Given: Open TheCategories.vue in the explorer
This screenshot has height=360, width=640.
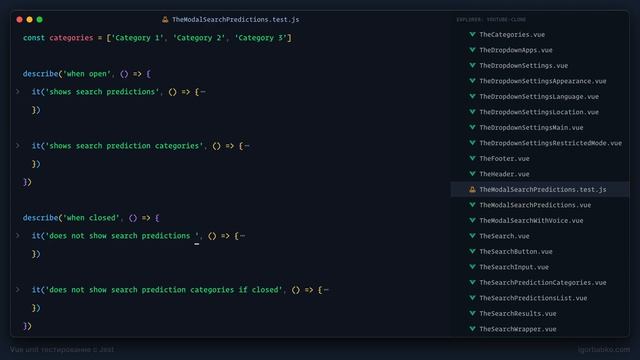Looking at the screenshot, I should [x=512, y=35].
